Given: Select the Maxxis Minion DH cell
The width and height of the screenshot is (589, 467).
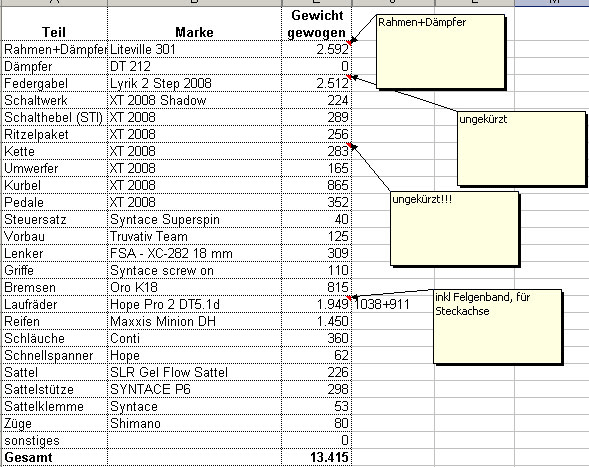Looking at the screenshot, I should (195, 322).
